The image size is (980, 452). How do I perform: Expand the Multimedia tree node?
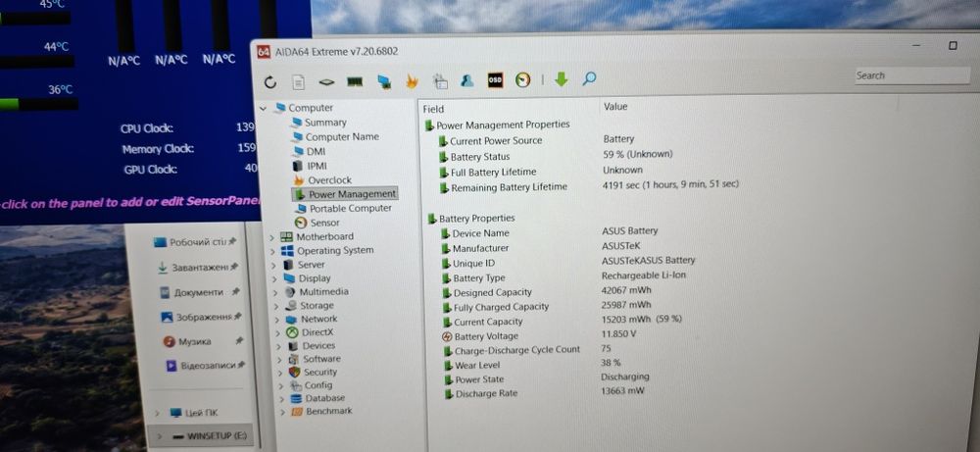274,292
